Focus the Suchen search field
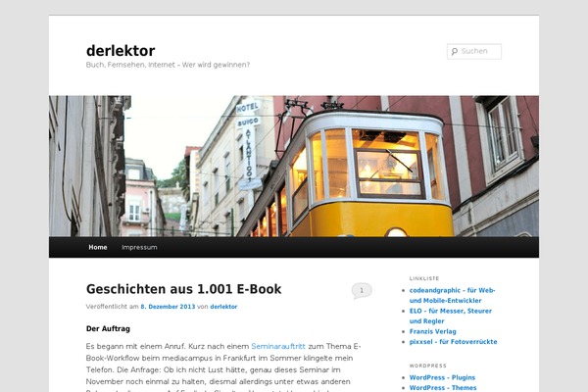The width and height of the screenshot is (588, 392). point(474,51)
